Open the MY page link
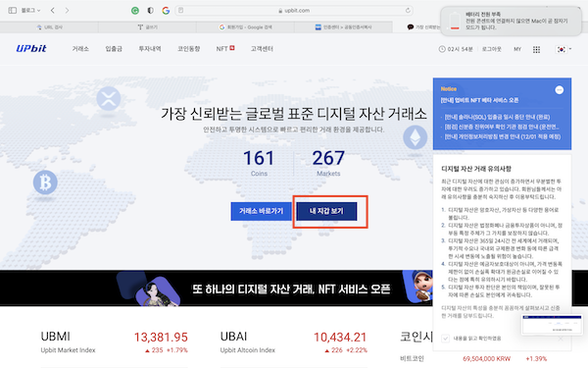Screen dimensions: 588x368 (517, 49)
